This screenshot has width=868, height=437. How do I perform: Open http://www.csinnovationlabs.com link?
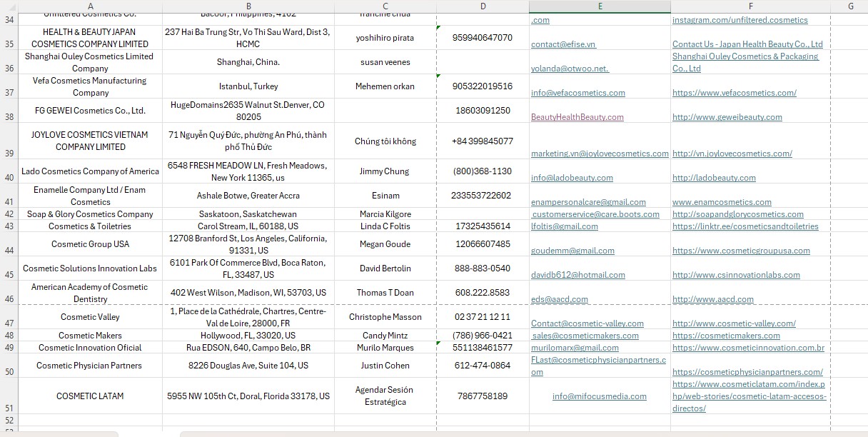click(736, 275)
